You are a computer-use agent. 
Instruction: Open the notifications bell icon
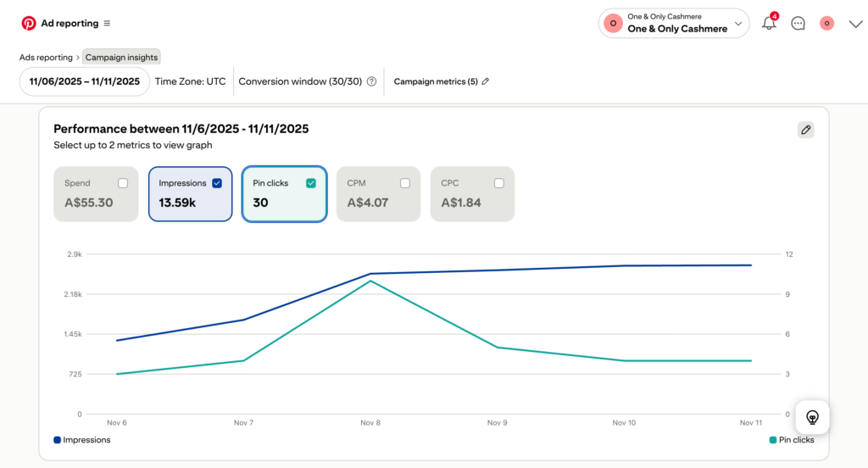[x=769, y=24]
